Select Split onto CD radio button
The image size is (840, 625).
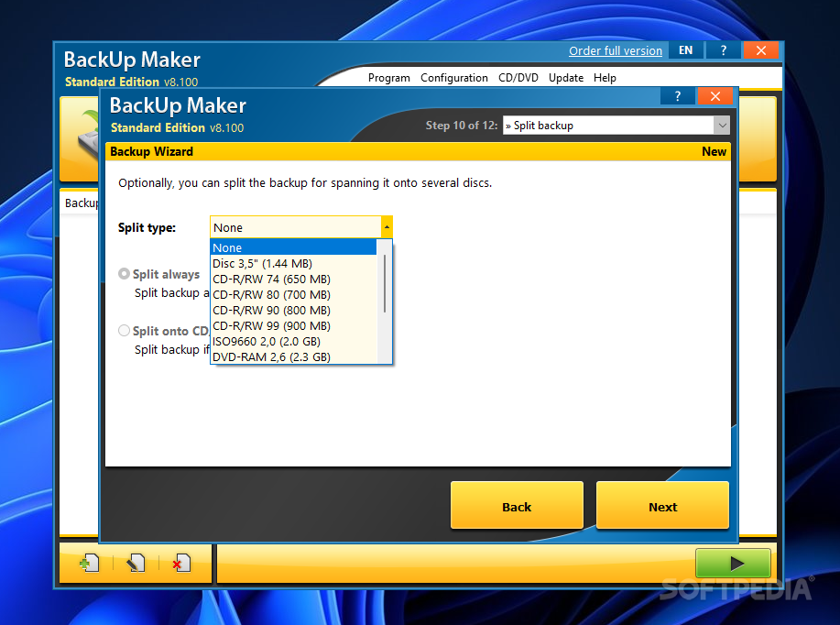[x=124, y=330]
